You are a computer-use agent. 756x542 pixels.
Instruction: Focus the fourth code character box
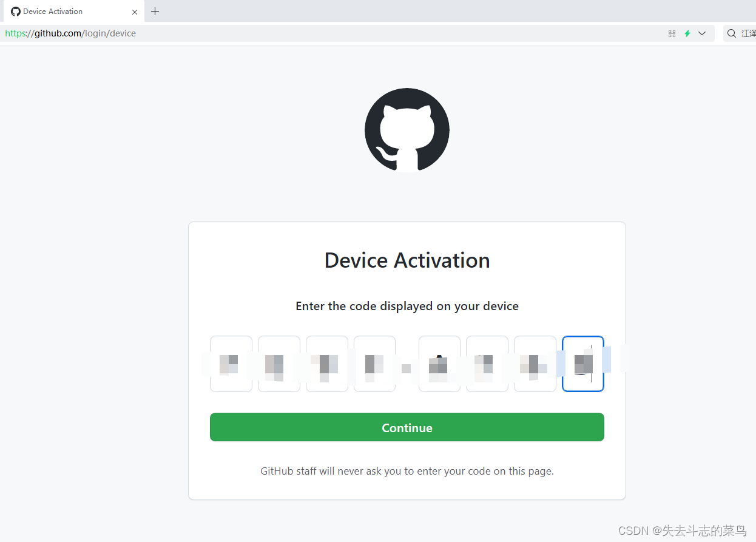(375, 364)
